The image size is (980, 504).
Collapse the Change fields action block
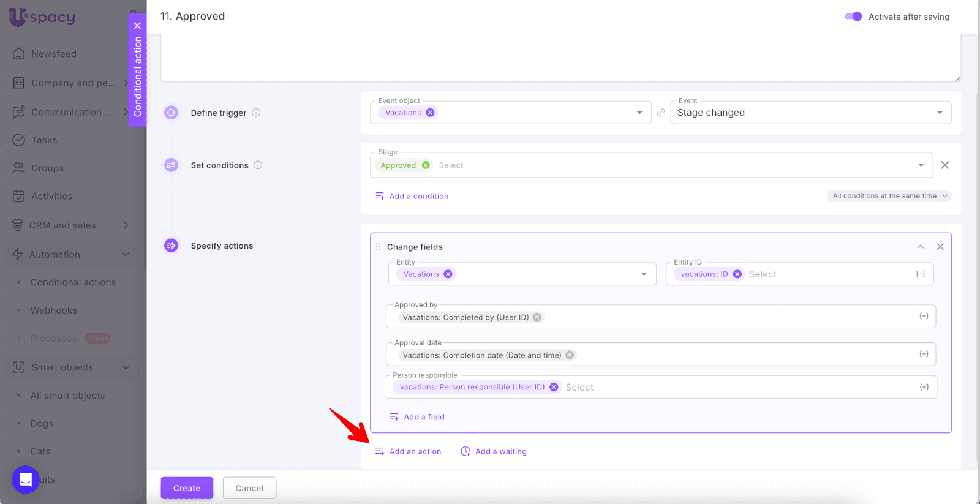pyautogui.click(x=920, y=247)
